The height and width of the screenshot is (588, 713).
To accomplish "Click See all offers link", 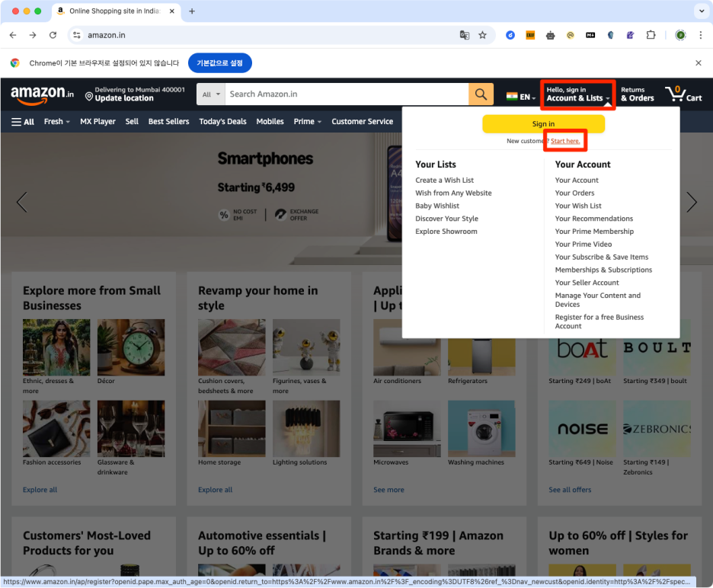I will (x=570, y=490).
